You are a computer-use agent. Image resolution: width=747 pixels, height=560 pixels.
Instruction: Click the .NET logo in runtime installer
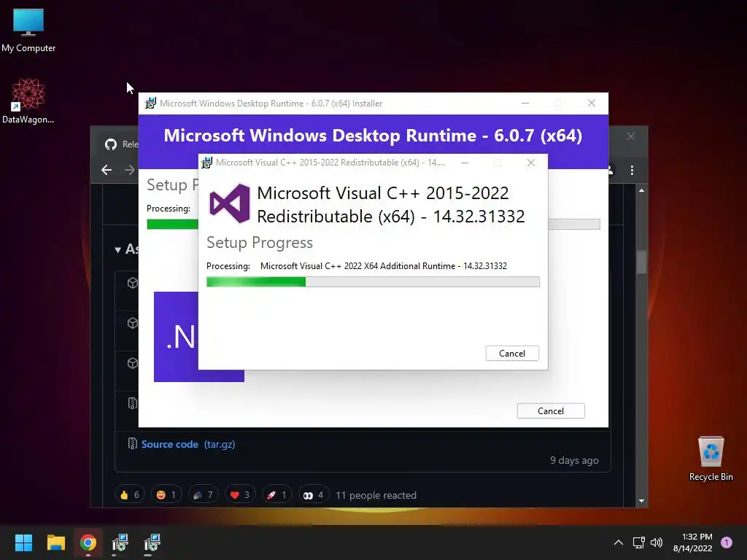176,337
